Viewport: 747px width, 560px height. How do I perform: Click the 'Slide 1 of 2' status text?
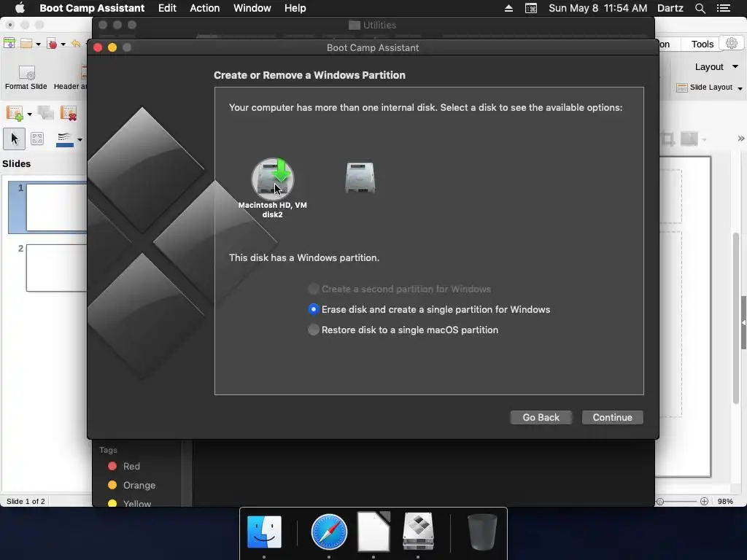point(26,501)
